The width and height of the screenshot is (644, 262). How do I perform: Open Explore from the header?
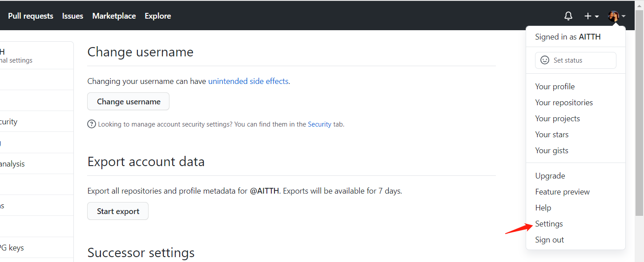point(157,16)
